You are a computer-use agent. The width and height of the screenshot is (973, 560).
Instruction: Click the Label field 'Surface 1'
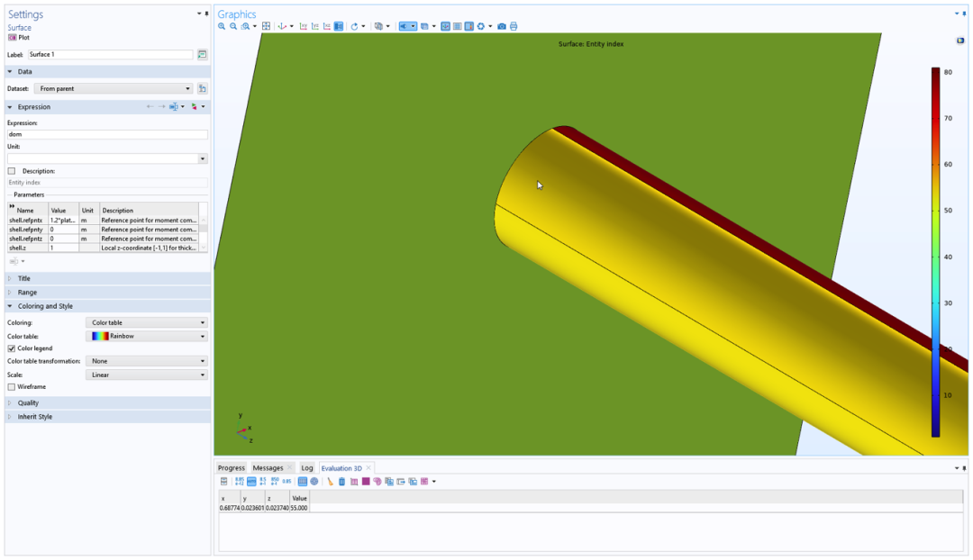[111, 55]
